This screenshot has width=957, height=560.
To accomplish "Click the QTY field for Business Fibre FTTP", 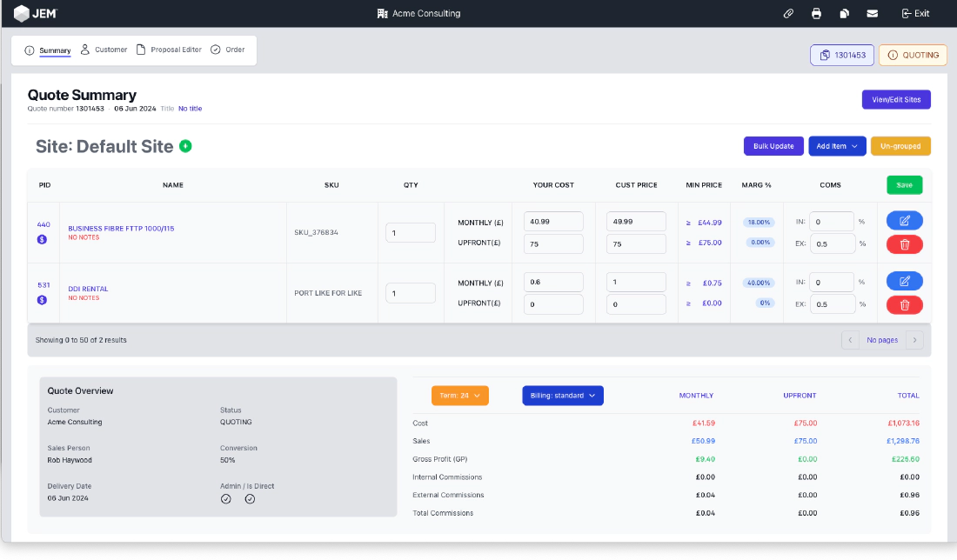I will point(410,232).
